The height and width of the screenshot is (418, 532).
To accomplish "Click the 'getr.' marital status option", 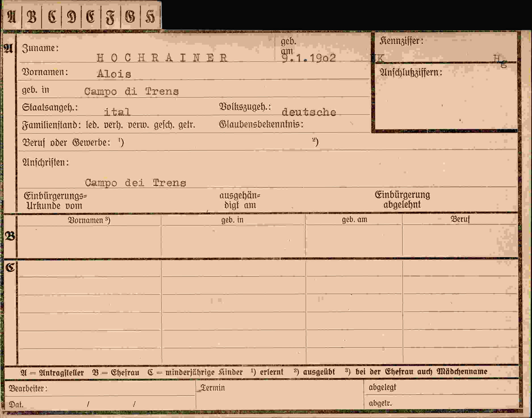I will click(186, 125).
